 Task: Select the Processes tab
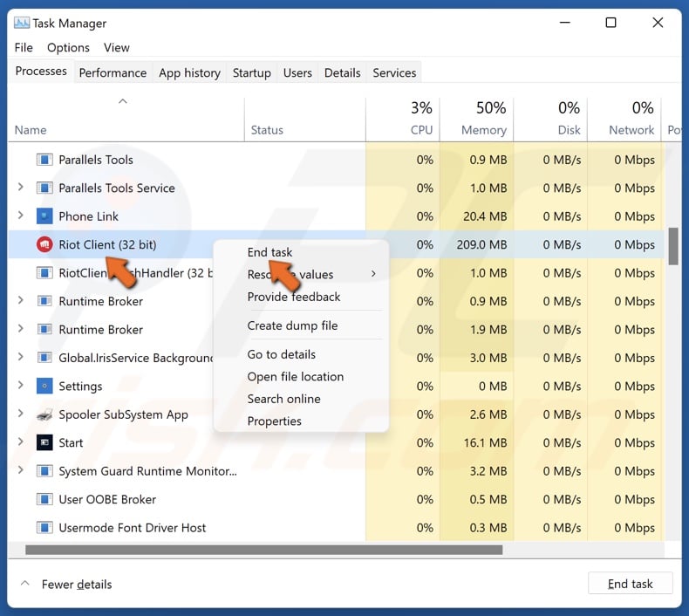tap(41, 72)
